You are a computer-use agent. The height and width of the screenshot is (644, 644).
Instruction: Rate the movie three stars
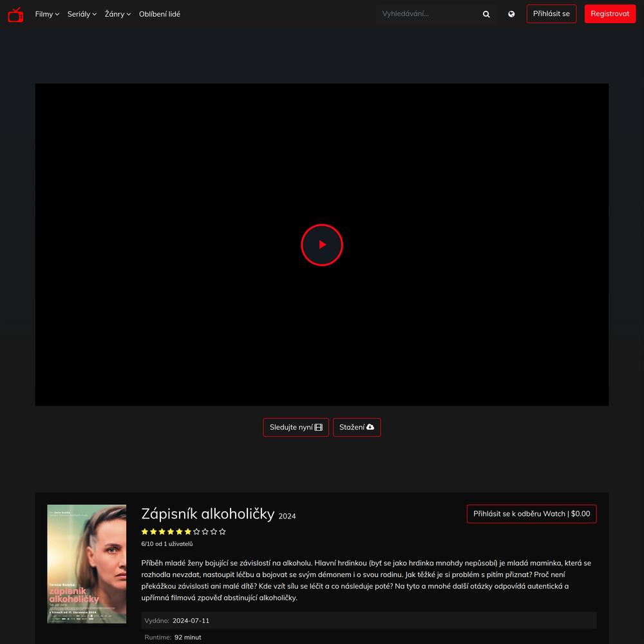click(x=162, y=531)
